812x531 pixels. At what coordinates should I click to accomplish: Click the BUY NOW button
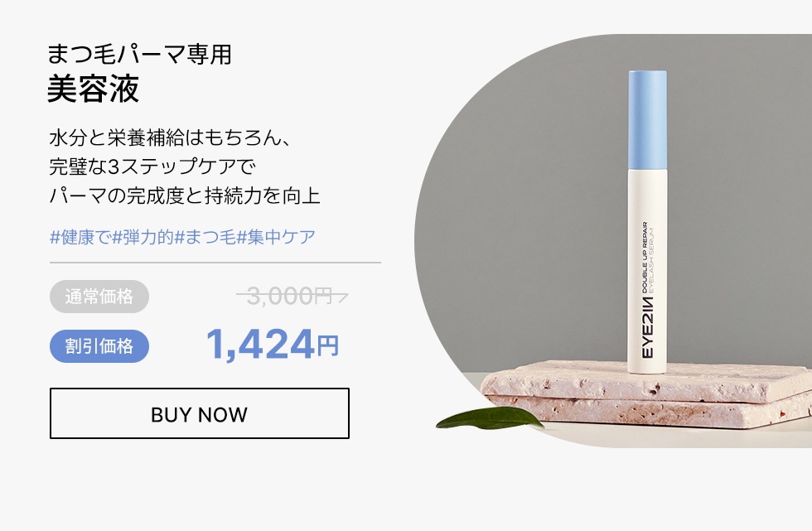(x=200, y=413)
